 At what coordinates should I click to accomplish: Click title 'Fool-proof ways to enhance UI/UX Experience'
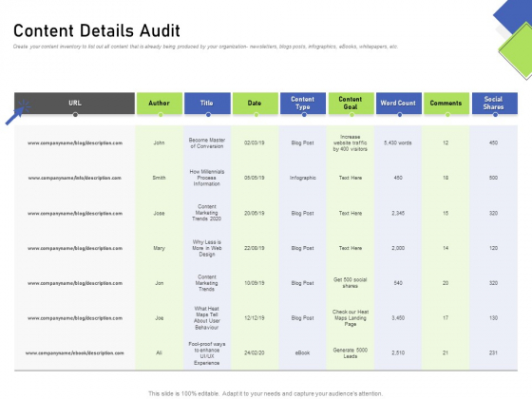coord(207,353)
